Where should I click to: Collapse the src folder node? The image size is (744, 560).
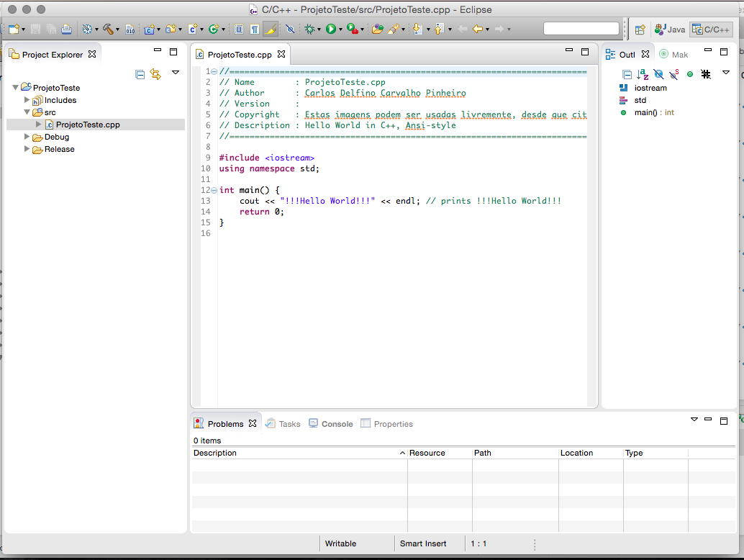[27, 112]
